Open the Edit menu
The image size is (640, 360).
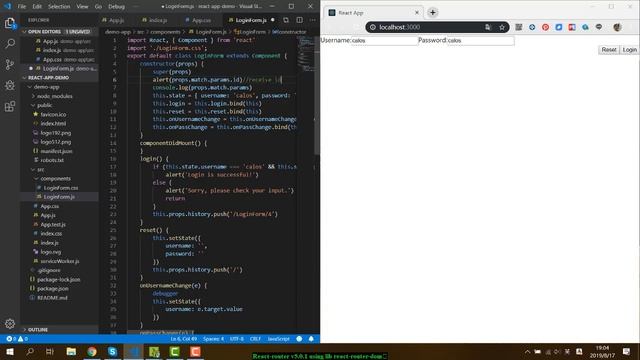coord(37,7)
